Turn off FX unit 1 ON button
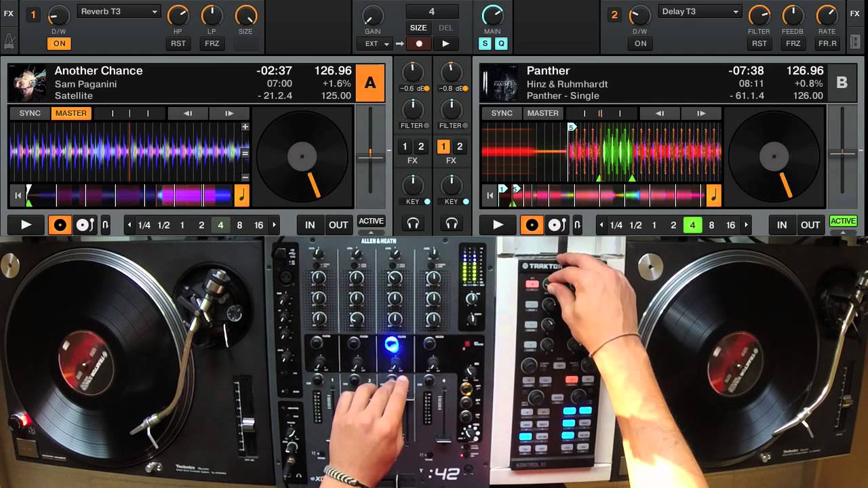The height and width of the screenshot is (488, 868). click(60, 43)
